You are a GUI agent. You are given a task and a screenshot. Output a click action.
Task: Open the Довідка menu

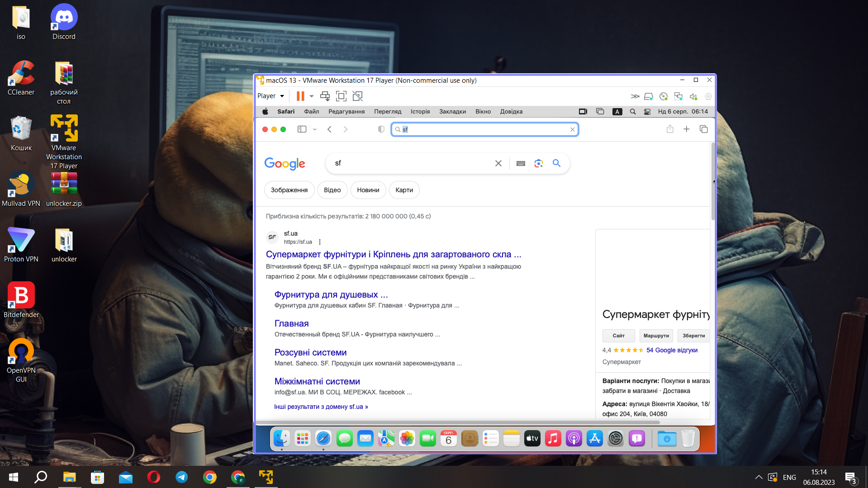point(511,111)
